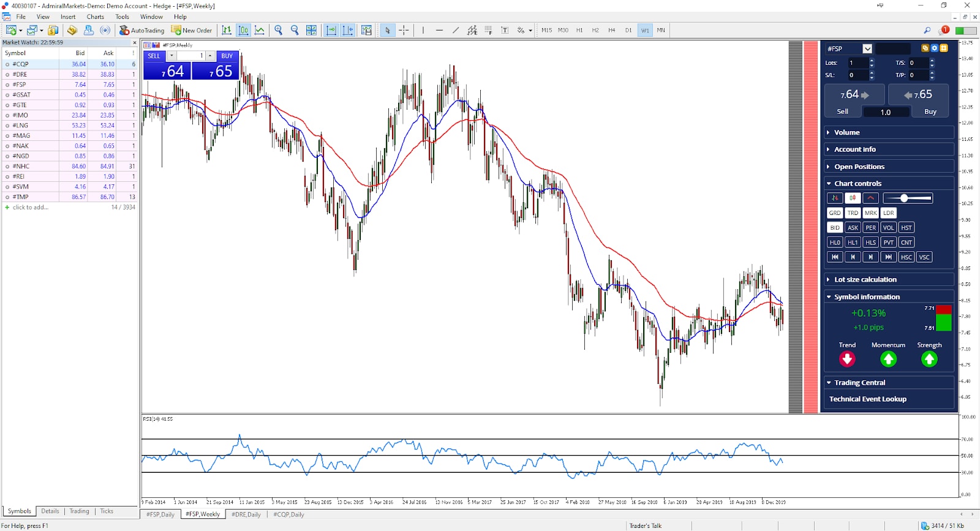980x531 pixels.
Task: Collapse the Chart controls section
Action: click(x=889, y=183)
